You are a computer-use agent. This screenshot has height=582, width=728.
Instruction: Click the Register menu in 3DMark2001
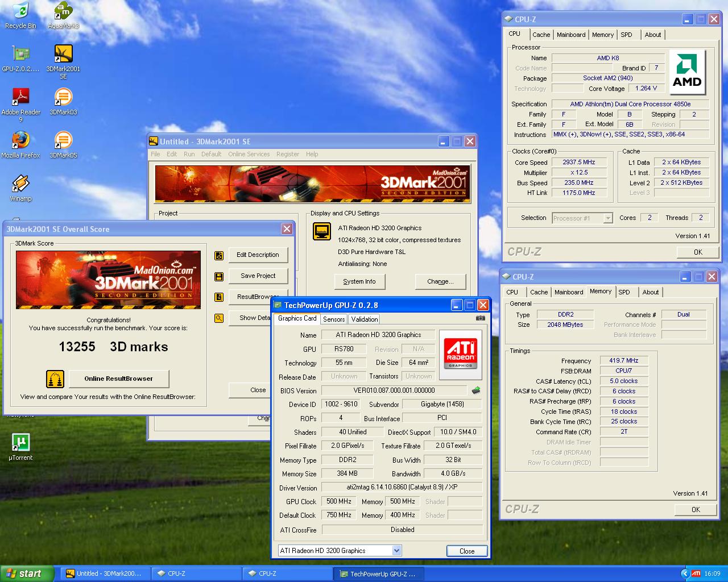[288, 154]
